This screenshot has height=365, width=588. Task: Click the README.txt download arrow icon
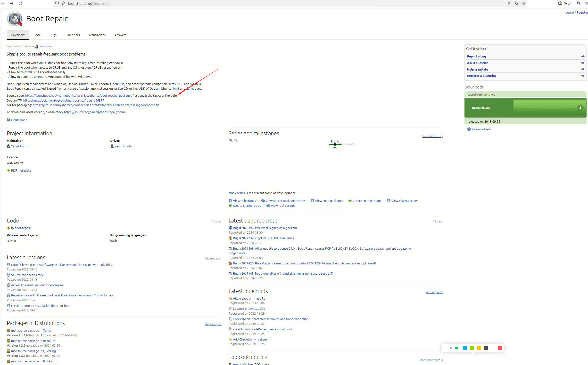click(580, 108)
